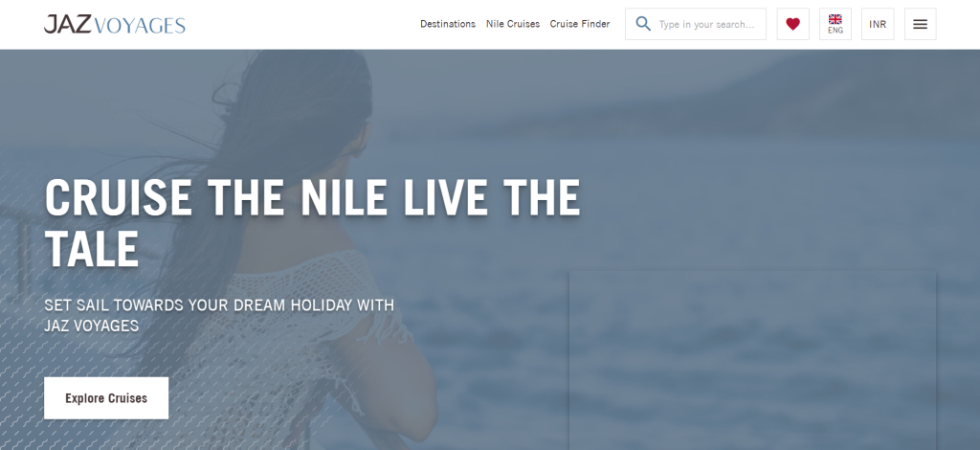Open the INR currency selector
The width and height of the screenshot is (980, 450).
coord(878,24)
